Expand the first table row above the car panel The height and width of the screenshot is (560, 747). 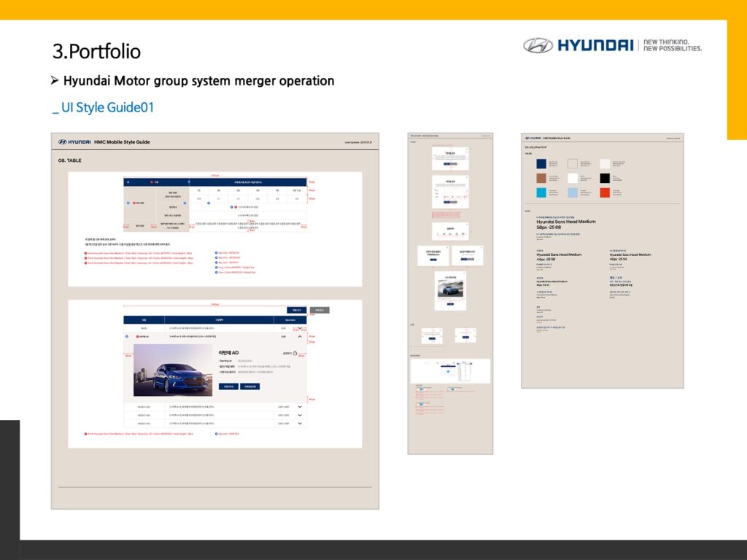(299, 328)
